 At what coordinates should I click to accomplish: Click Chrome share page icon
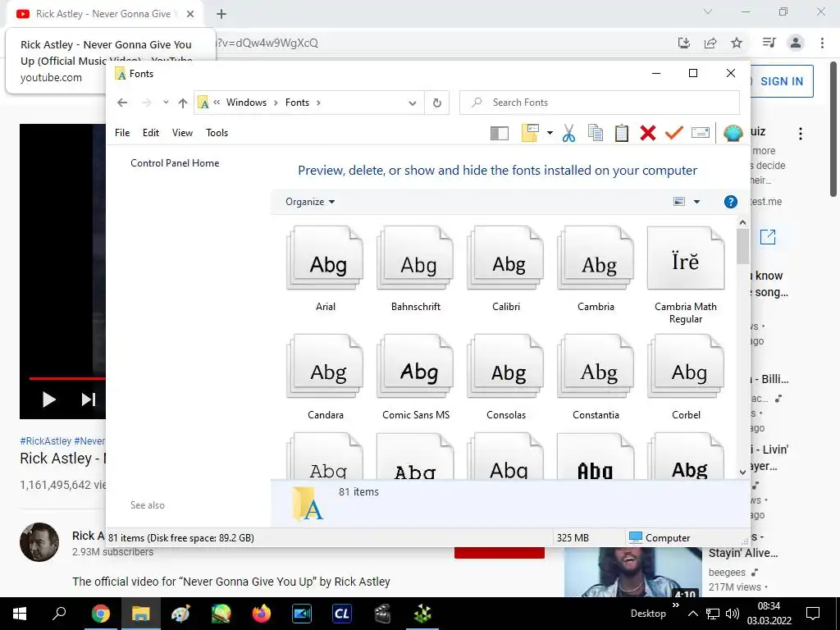click(710, 43)
